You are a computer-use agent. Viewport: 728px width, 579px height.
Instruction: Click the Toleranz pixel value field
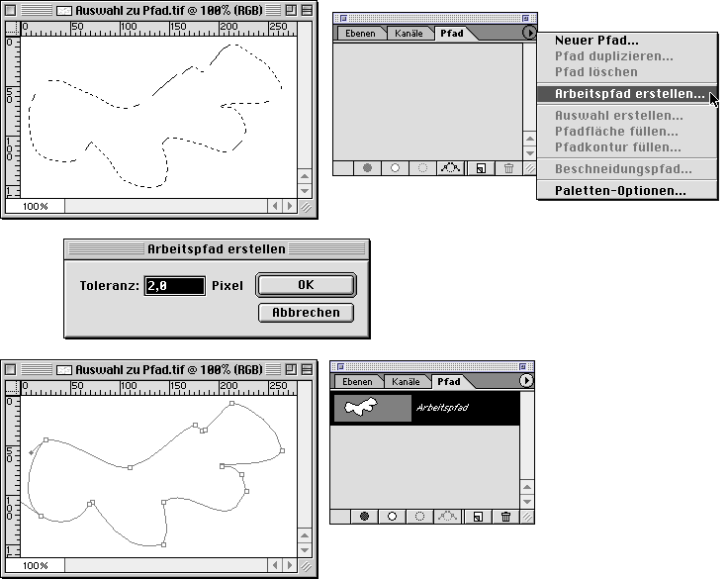(172, 285)
